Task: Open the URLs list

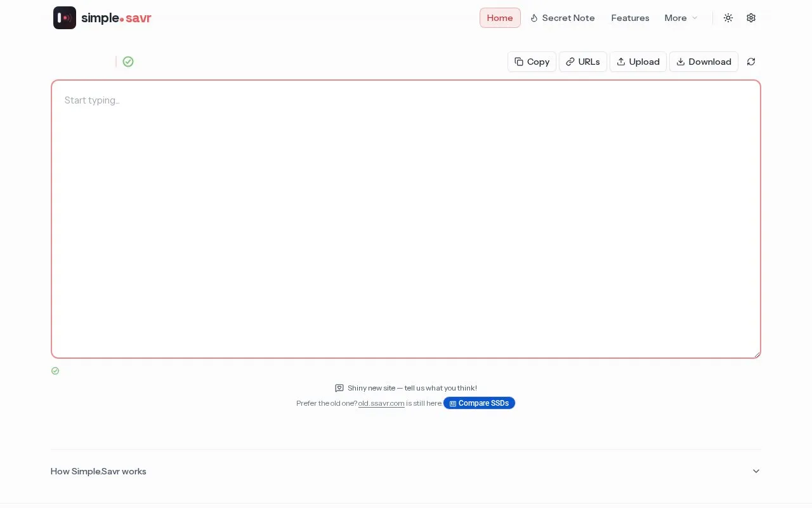Action: click(583, 62)
